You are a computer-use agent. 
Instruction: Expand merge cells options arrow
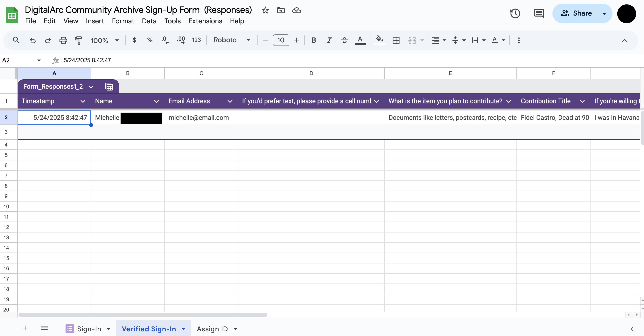[422, 40]
